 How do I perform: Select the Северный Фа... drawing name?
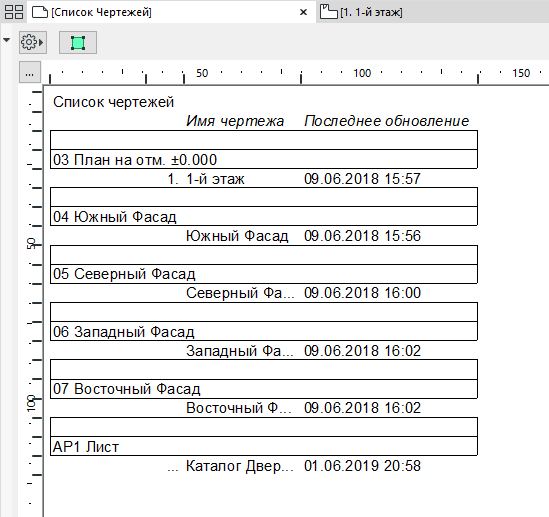[240, 293]
